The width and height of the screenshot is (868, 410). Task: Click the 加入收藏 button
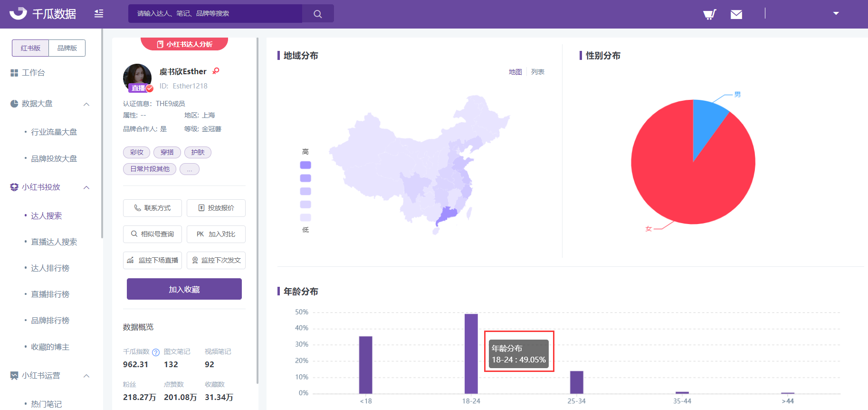point(184,289)
